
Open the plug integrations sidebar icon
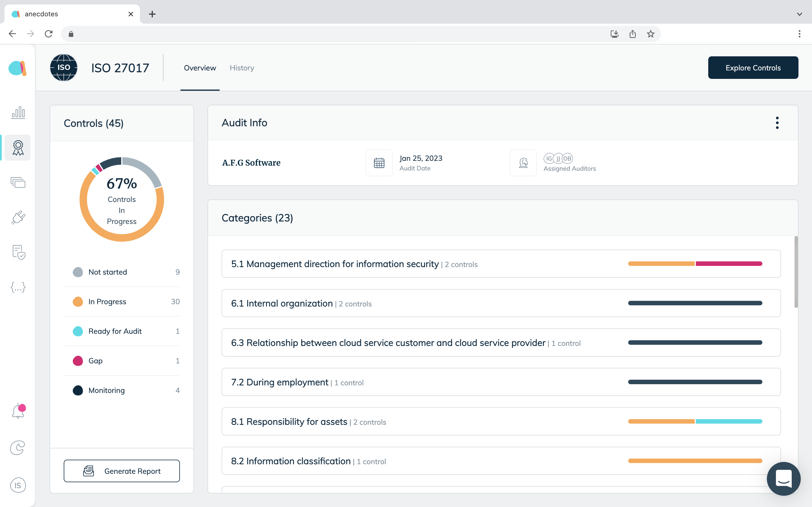(18, 218)
